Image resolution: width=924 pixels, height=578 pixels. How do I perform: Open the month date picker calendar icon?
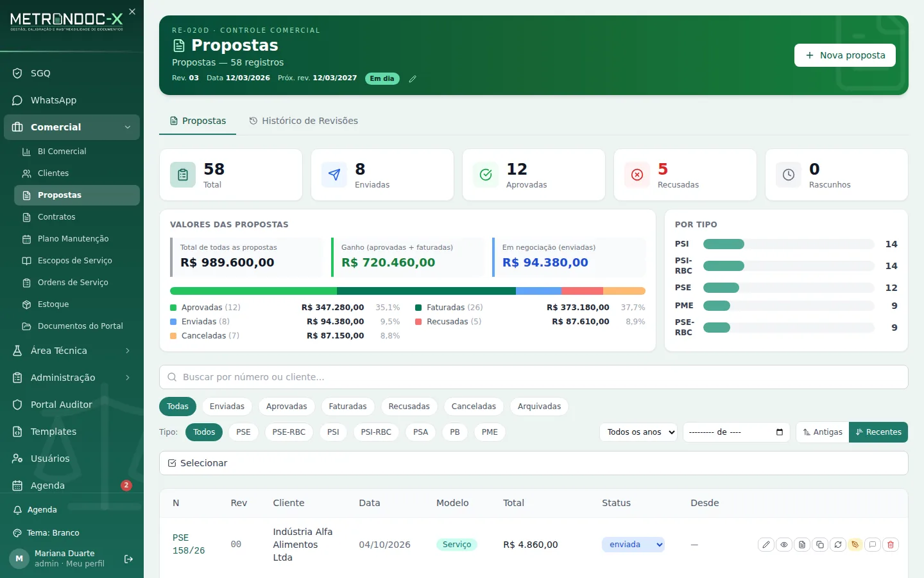pos(780,432)
